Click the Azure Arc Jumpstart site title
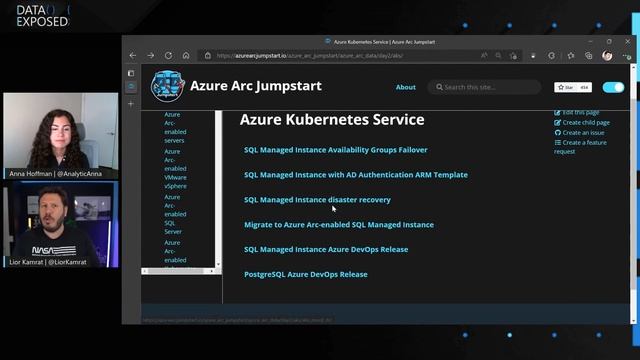 click(x=256, y=86)
